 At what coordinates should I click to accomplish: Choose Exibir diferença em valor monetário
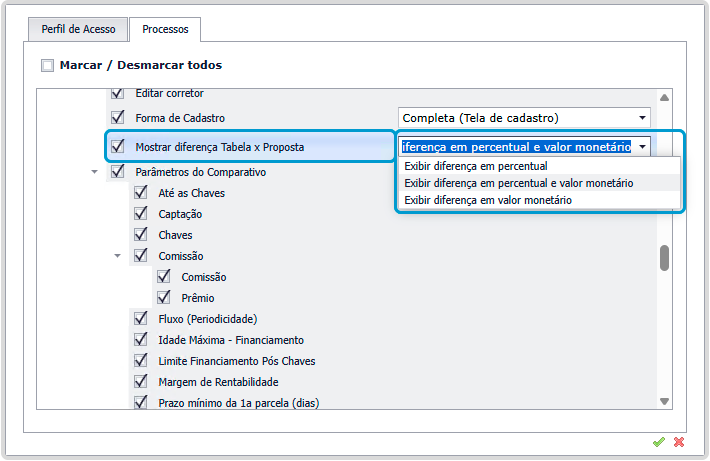pyautogui.click(x=488, y=200)
